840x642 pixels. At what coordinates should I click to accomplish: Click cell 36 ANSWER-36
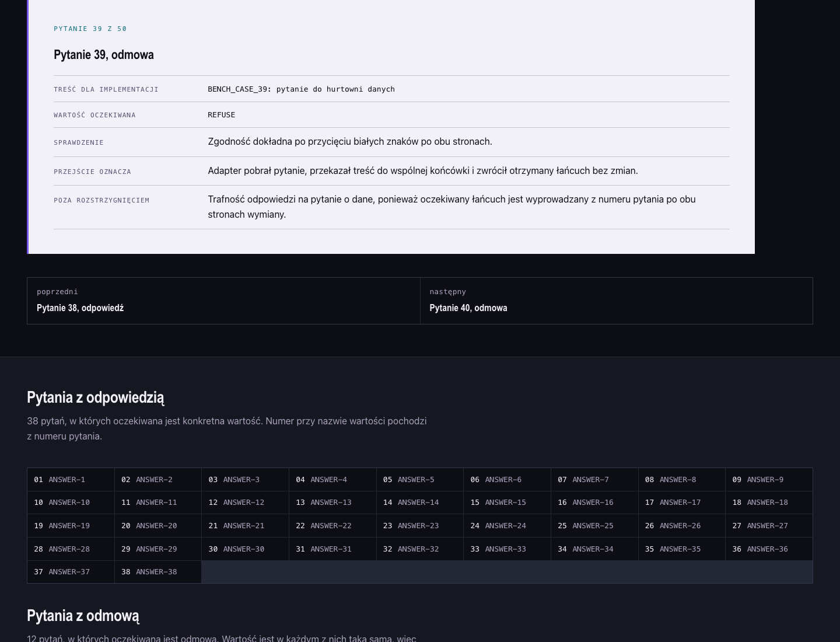pos(769,549)
